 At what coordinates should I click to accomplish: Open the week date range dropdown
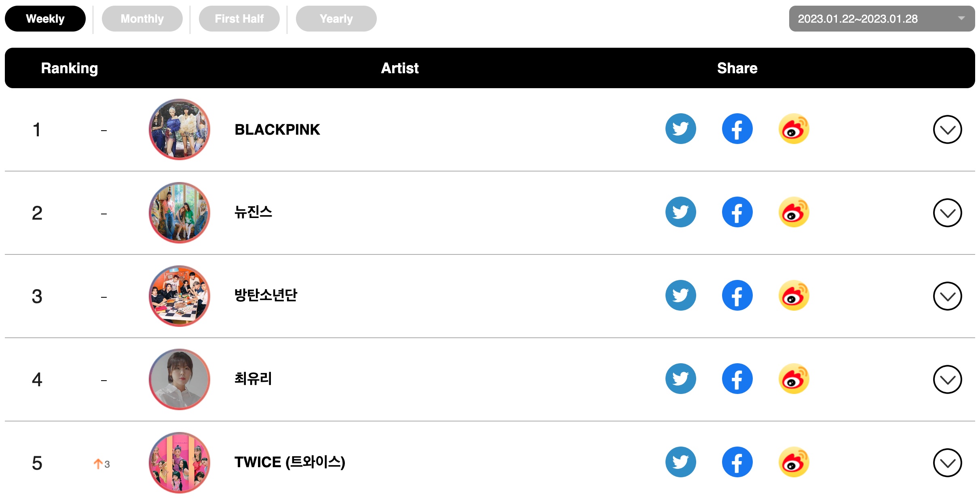(881, 19)
